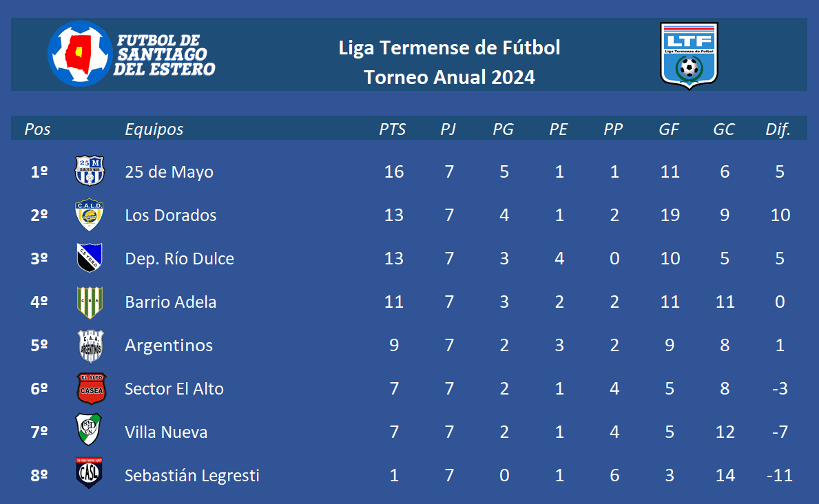
Task: Click the 25 de Mayo club crest
Action: [x=90, y=171]
